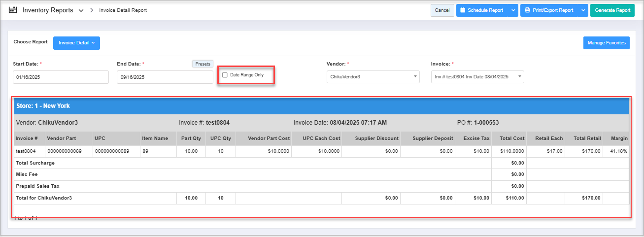This screenshot has height=237, width=644.
Task: Click the End Date input field
Action: tap(165, 77)
